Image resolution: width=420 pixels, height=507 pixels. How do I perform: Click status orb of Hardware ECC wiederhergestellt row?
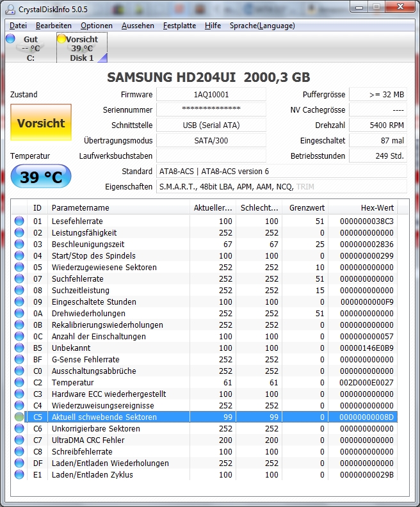[x=19, y=394]
